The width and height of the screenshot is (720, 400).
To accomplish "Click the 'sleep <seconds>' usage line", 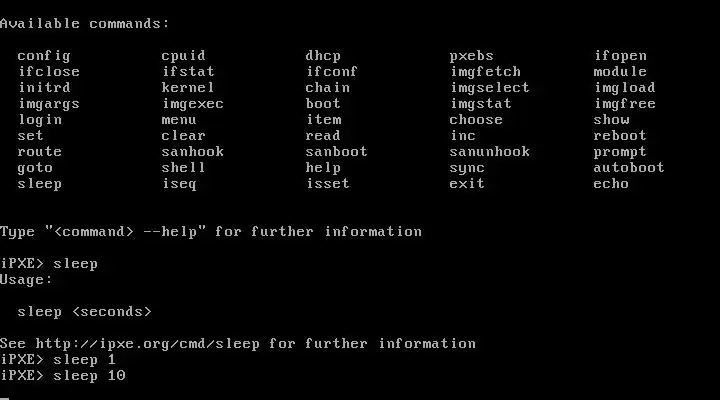I will tap(84, 312).
